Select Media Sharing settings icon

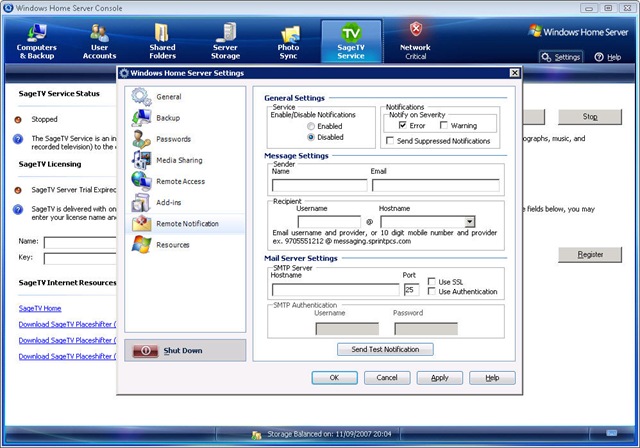coord(141,160)
